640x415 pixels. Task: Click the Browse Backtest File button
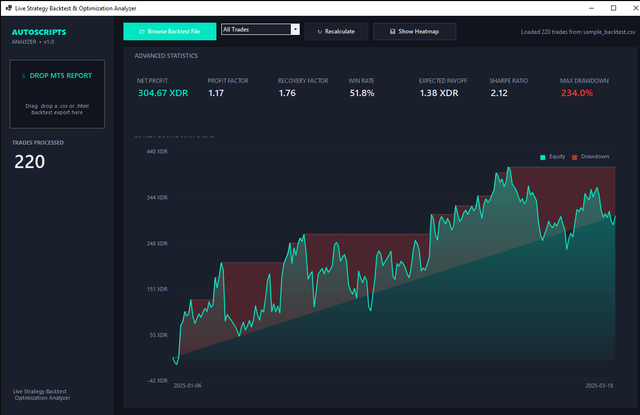click(x=170, y=31)
